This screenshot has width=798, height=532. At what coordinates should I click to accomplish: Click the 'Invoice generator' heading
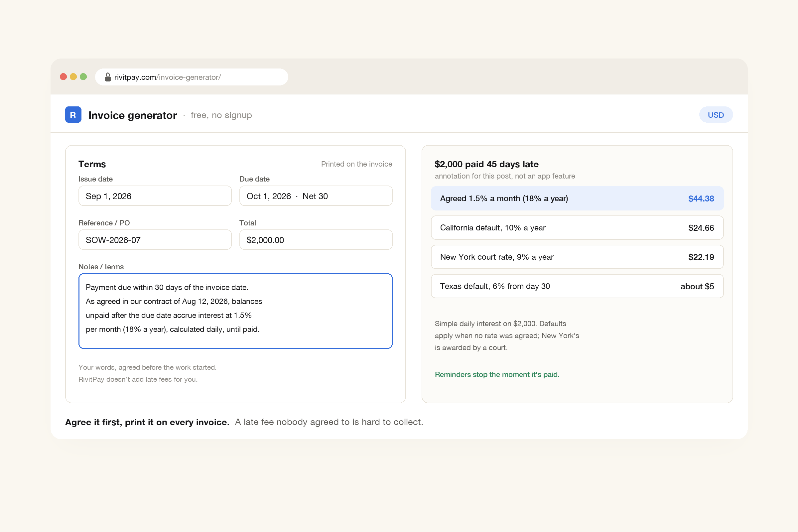133,115
